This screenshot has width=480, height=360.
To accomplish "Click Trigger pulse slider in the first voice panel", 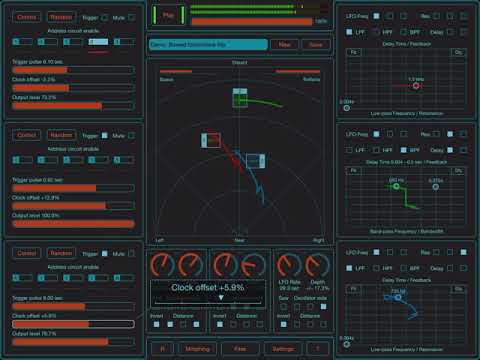I will [73, 70].
